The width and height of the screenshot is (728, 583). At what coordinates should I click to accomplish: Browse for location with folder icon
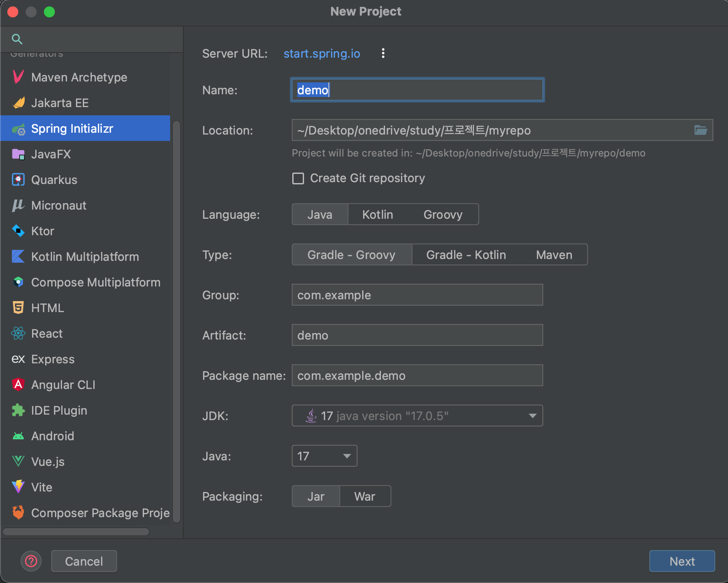pos(701,130)
